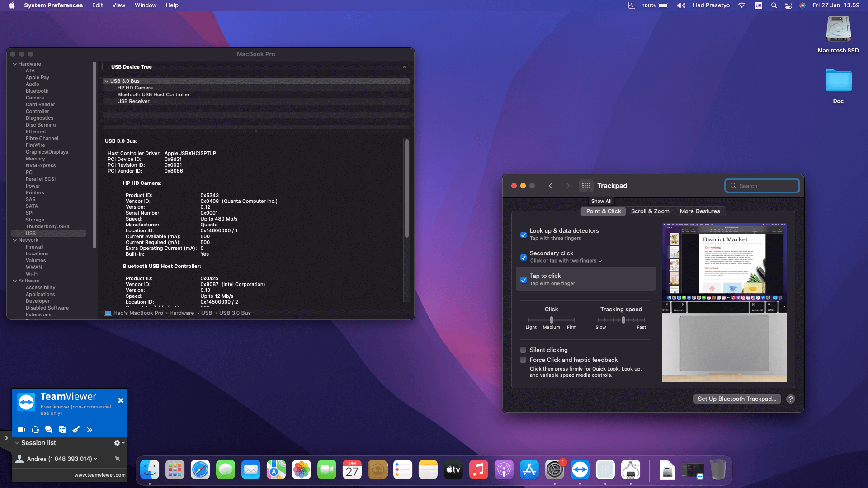Click the TeamViewer headset audio icon

tap(35, 430)
